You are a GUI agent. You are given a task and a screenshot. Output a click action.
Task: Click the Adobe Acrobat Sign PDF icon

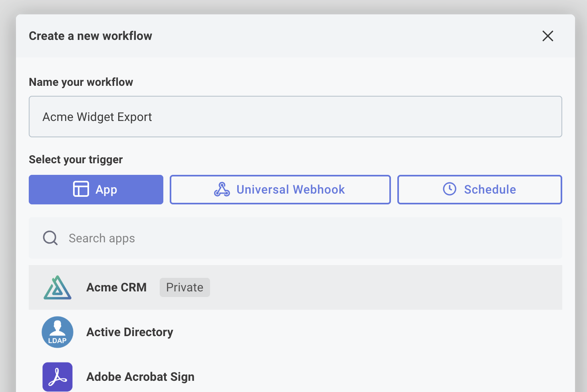[58, 376]
